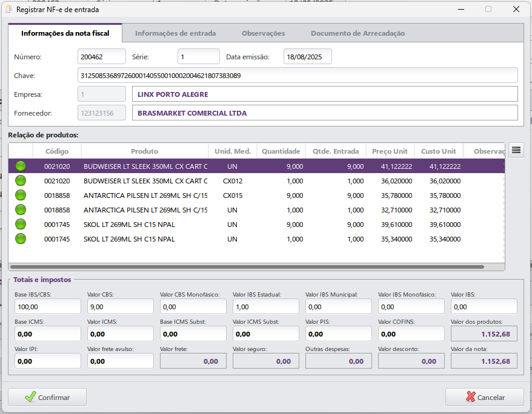The height and width of the screenshot is (414, 532).
Task: Select the Valor CBS field
Action: click(x=120, y=307)
